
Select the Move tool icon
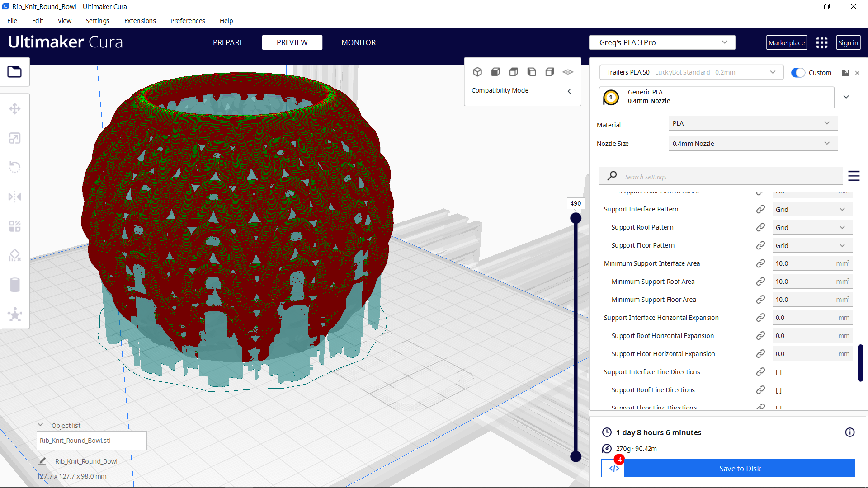14,109
